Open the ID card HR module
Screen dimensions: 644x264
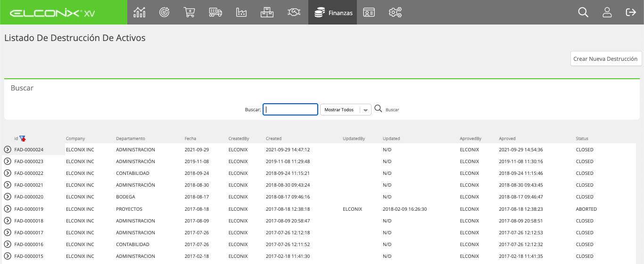(x=369, y=12)
